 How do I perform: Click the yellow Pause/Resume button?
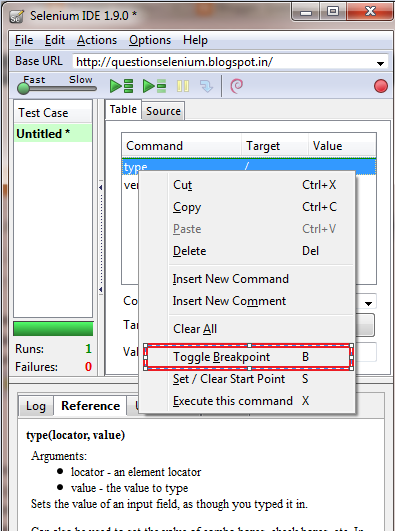pos(183,86)
